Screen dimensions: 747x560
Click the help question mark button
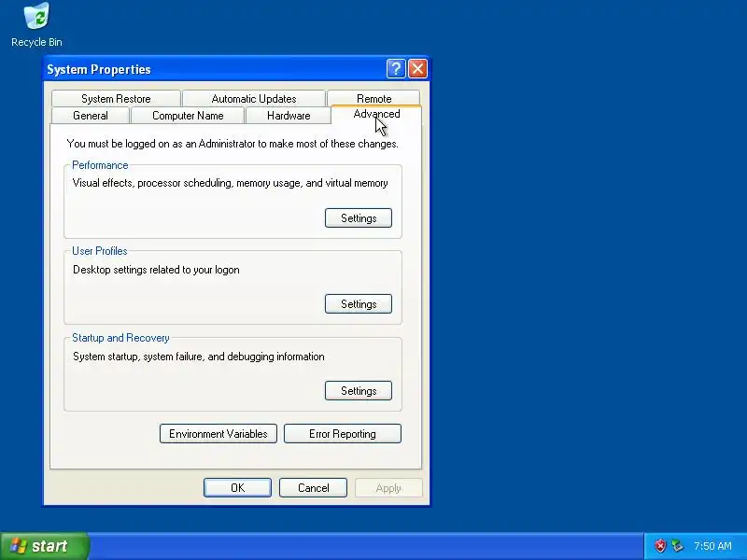pyautogui.click(x=396, y=69)
